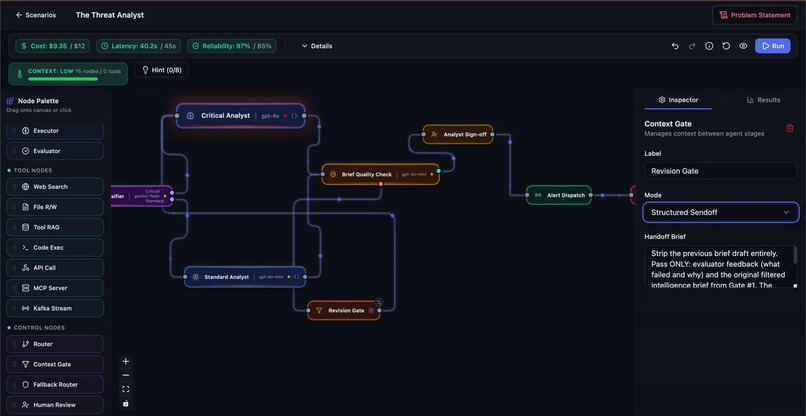Open the info icon in the toolbar
Image resolution: width=806 pixels, height=416 pixels.
[x=709, y=46]
